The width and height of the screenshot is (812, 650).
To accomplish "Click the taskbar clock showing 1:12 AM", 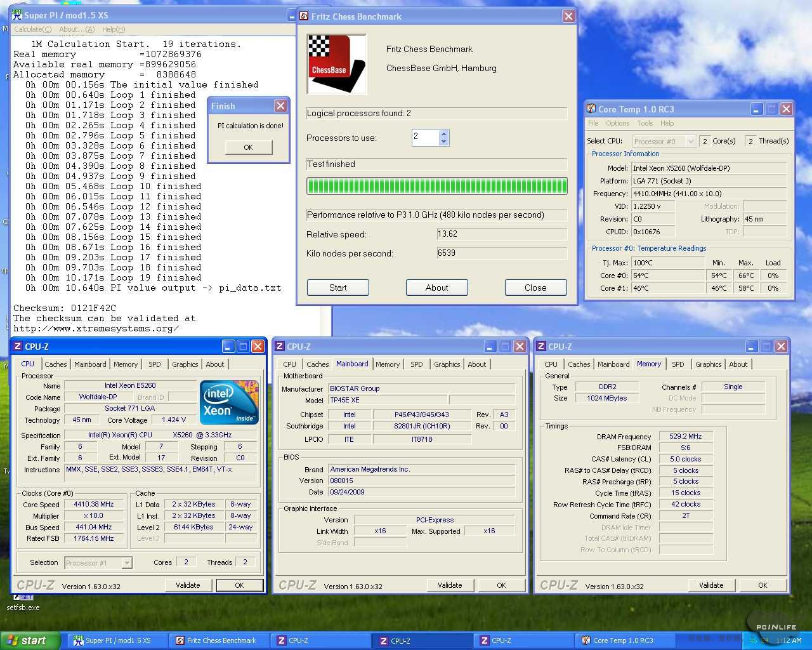I will click(788, 641).
